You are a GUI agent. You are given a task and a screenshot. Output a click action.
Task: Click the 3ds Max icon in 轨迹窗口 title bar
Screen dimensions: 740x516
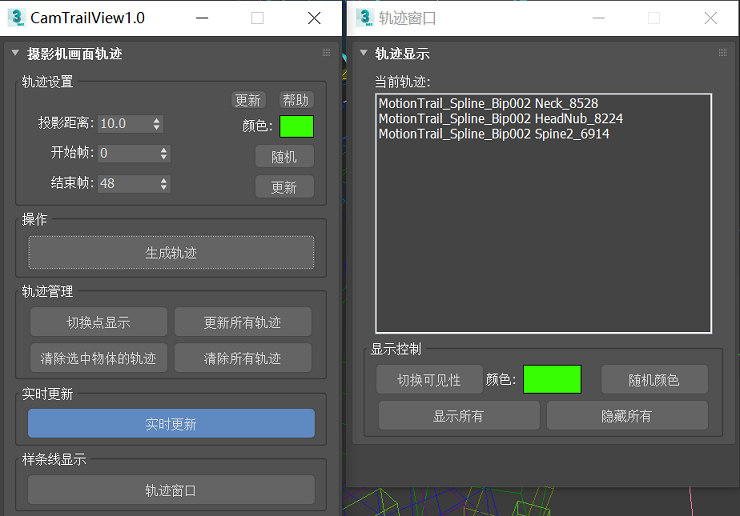point(363,18)
